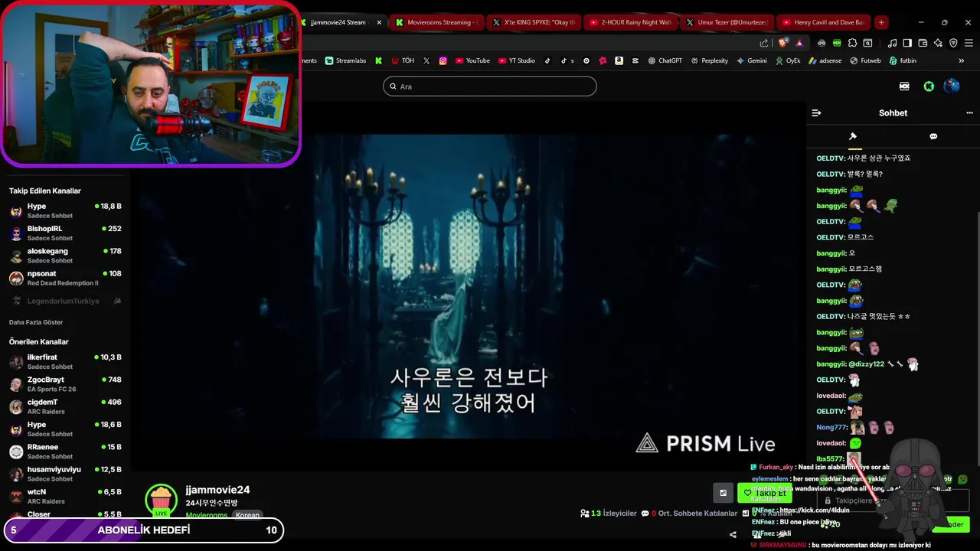Open a new browser tab
This screenshot has height=551, width=980.
[881, 22]
